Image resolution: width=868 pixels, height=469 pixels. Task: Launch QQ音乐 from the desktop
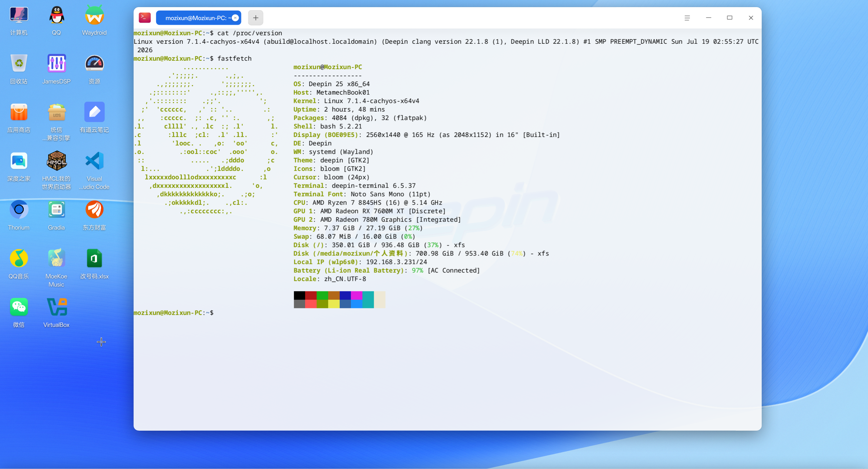pos(19,264)
